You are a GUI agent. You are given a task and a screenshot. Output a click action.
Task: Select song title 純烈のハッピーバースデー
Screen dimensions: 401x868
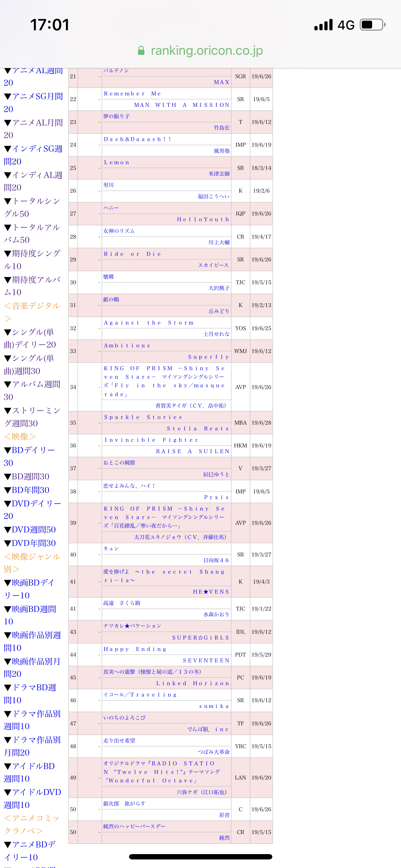134,826
